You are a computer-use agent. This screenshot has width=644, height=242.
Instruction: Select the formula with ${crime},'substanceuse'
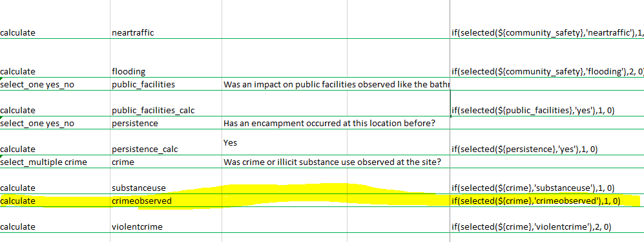coord(533,188)
